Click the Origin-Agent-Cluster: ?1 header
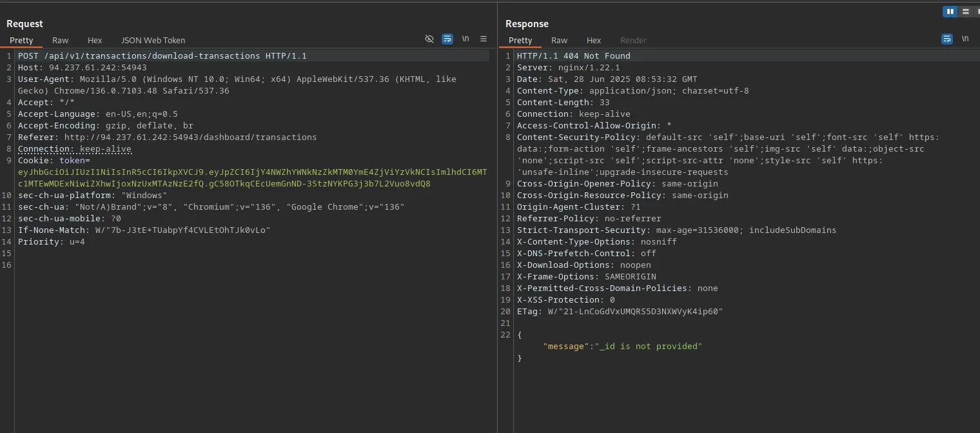The image size is (980, 433). 579,207
